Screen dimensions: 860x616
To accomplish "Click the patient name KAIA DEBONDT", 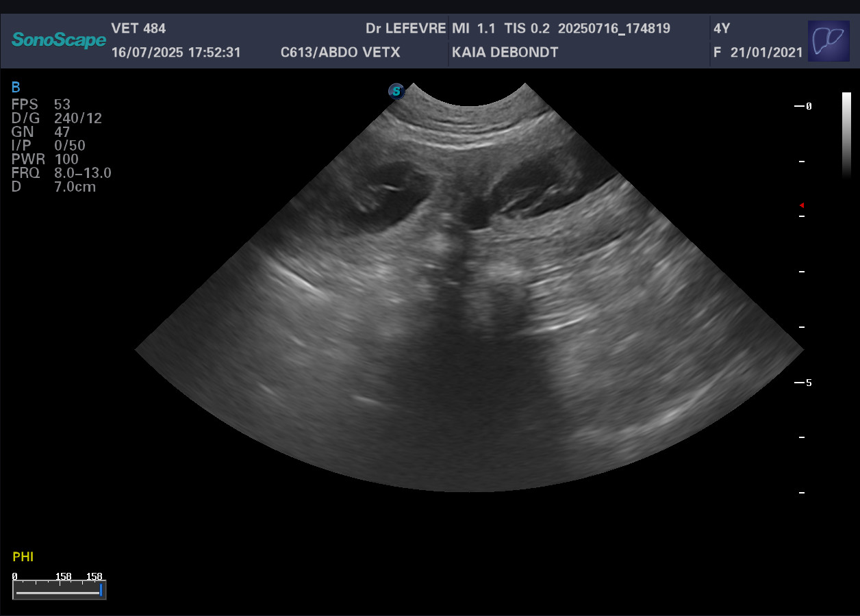I will pyautogui.click(x=505, y=53).
